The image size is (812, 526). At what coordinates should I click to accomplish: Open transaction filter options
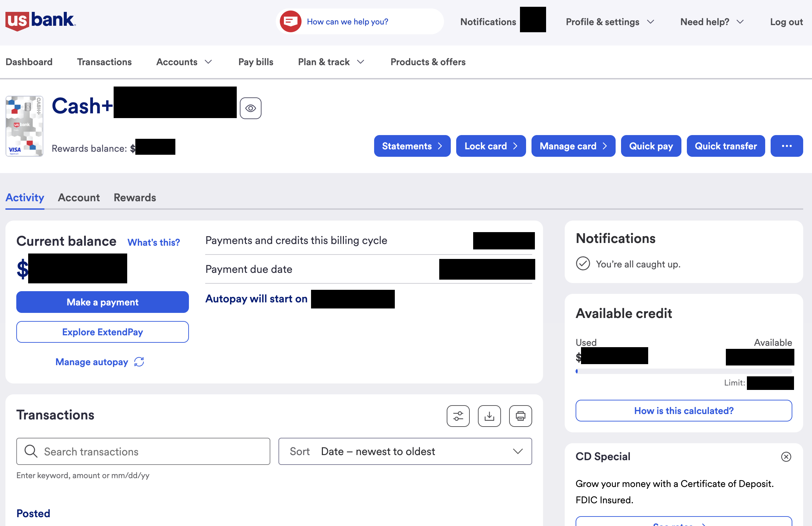coord(458,416)
